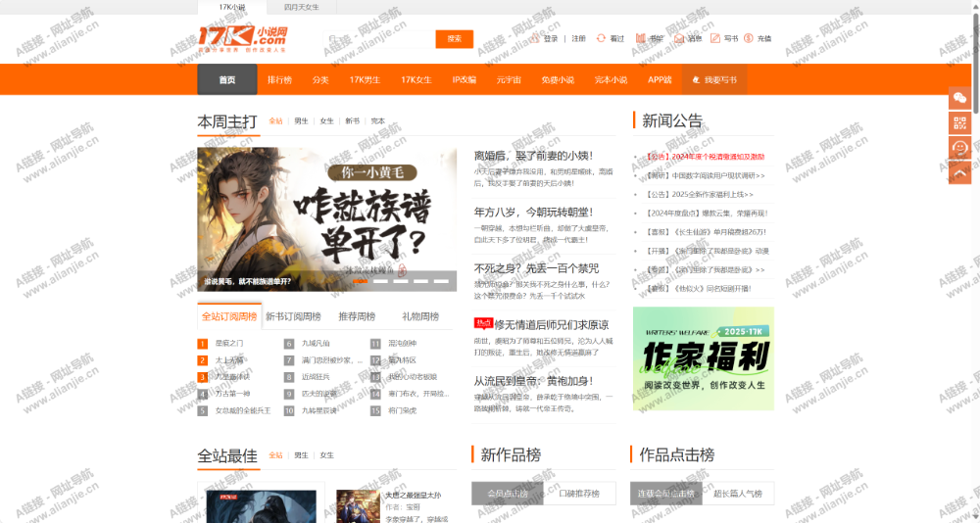Switch to 推荐周榜 tab

[x=357, y=316]
